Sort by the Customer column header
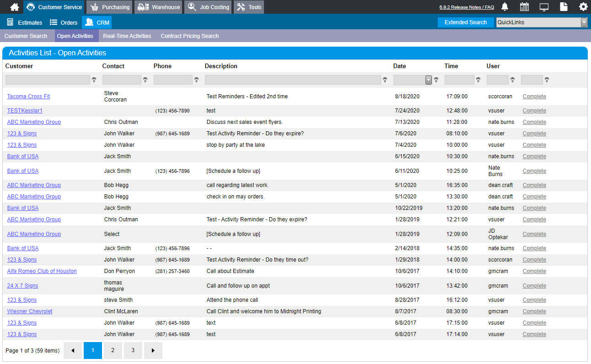 click(19, 66)
